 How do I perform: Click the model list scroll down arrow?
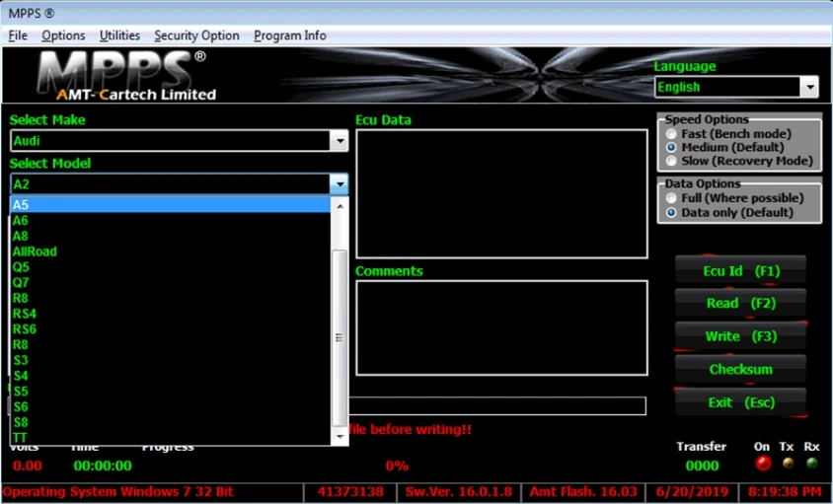coord(340,437)
